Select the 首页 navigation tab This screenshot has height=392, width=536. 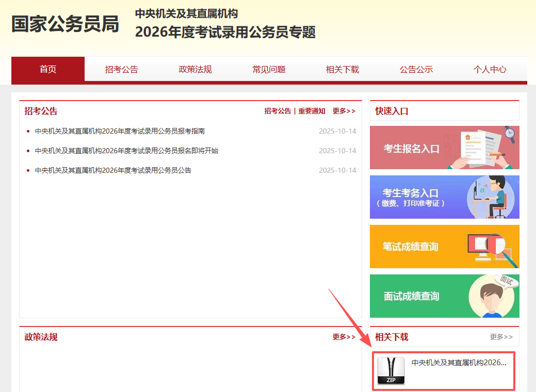tap(48, 69)
